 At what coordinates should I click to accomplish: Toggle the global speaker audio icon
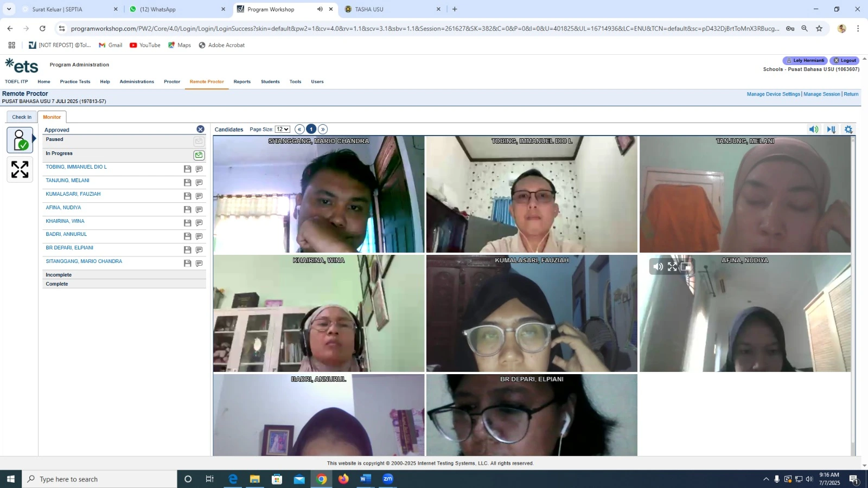pyautogui.click(x=814, y=130)
